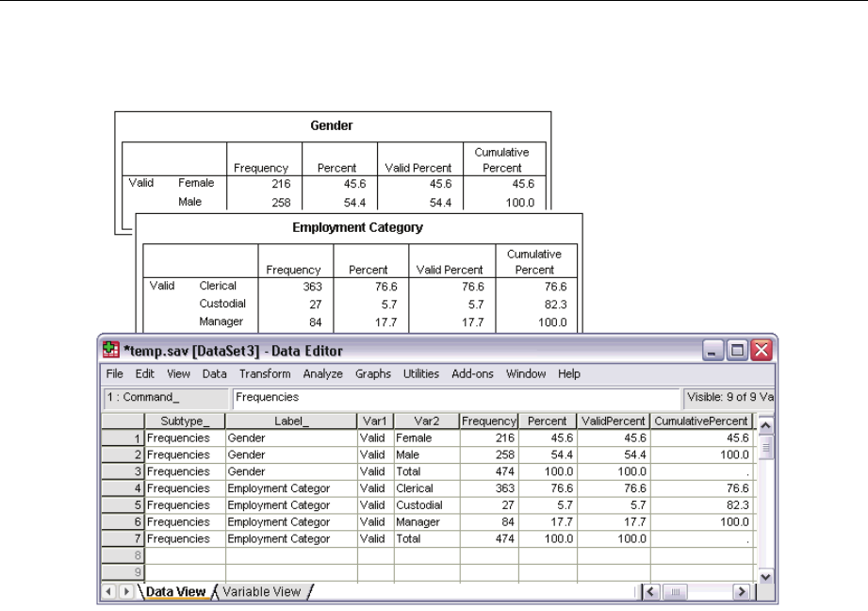Click the vertical scrollbar thumb
The width and height of the screenshot is (868, 611).
pos(765,448)
